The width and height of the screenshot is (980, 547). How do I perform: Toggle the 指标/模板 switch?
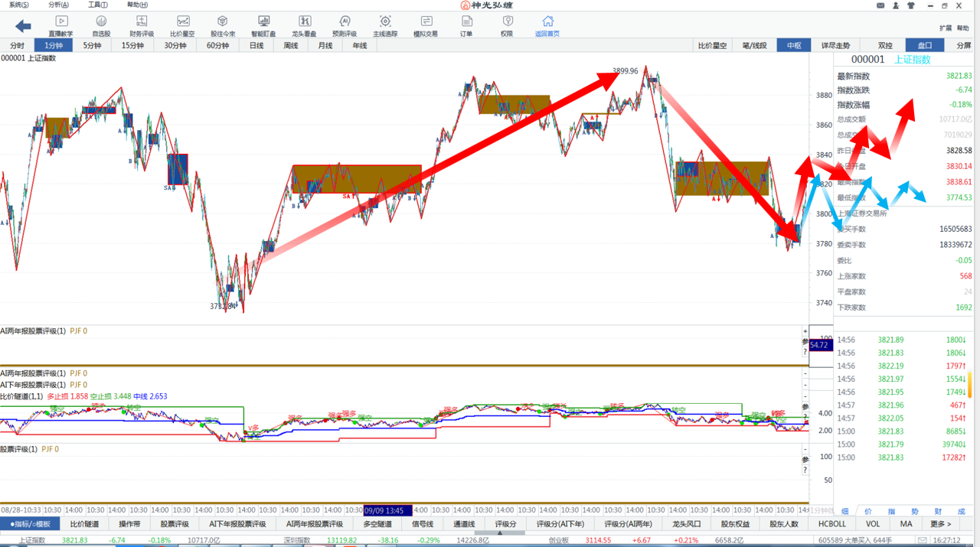tap(30, 524)
